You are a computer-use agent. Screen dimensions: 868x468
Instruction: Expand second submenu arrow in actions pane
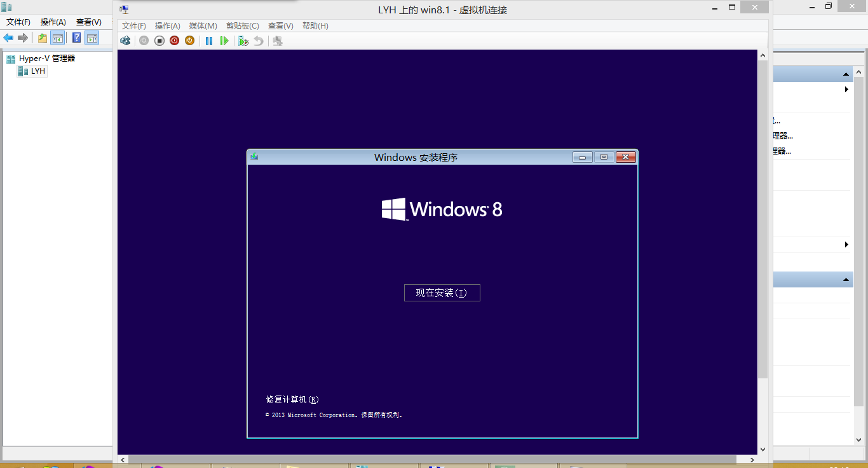pyautogui.click(x=846, y=245)
